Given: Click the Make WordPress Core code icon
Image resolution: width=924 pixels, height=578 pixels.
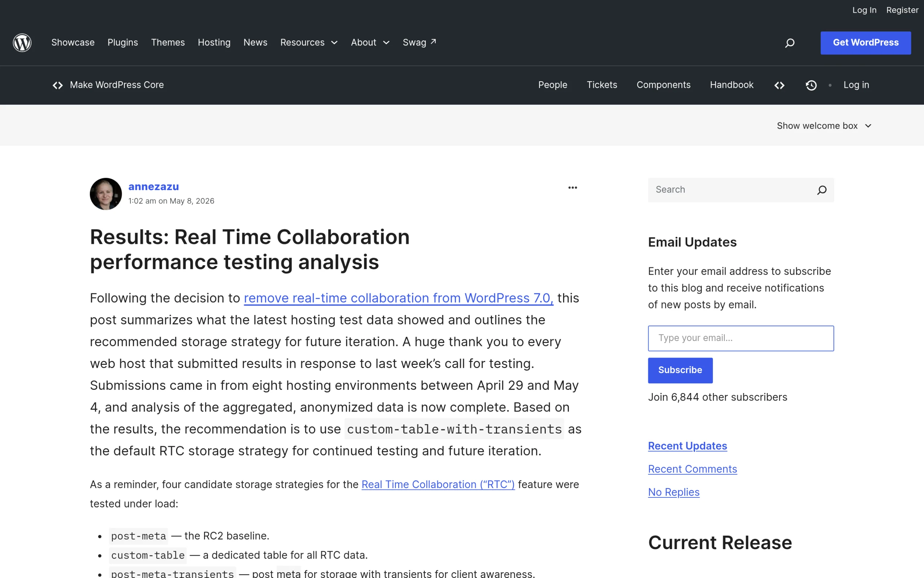Looking at the screenshot, I should coord(58,85).
